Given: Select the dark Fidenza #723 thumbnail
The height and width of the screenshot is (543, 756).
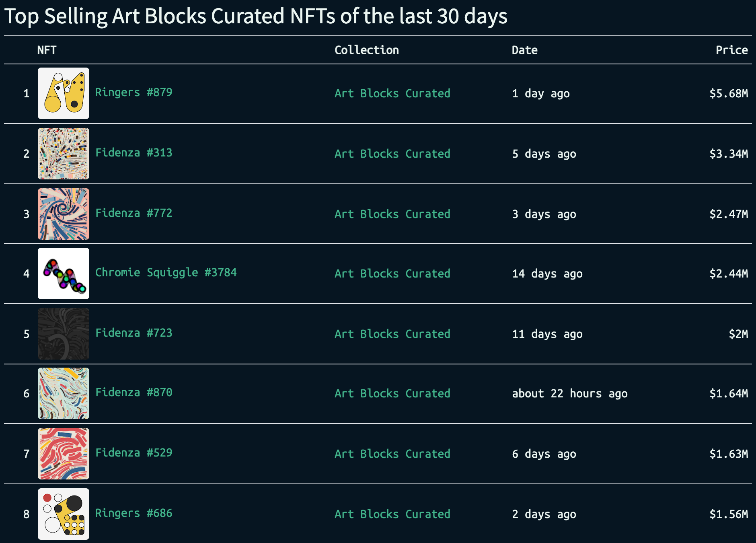Looking at the screenshot, I should click(64, 334).
